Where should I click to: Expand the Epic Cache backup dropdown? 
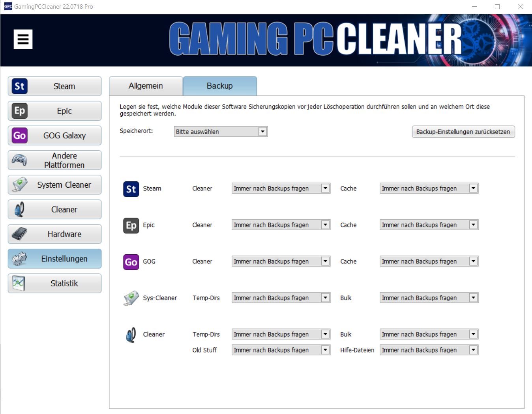[x=429, y=225]
